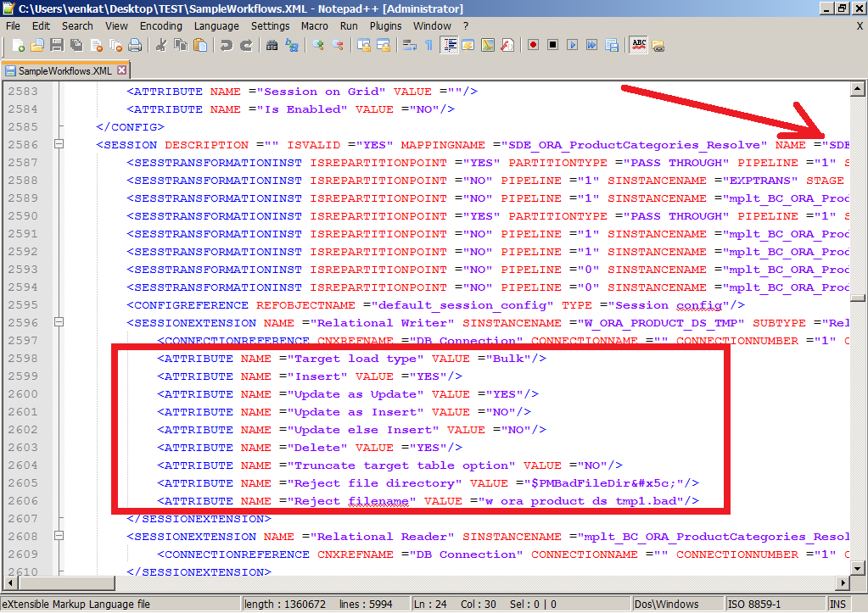Run macro multiple times icon
This screenshot has height=613, width=868.
[x=591, y=45]
